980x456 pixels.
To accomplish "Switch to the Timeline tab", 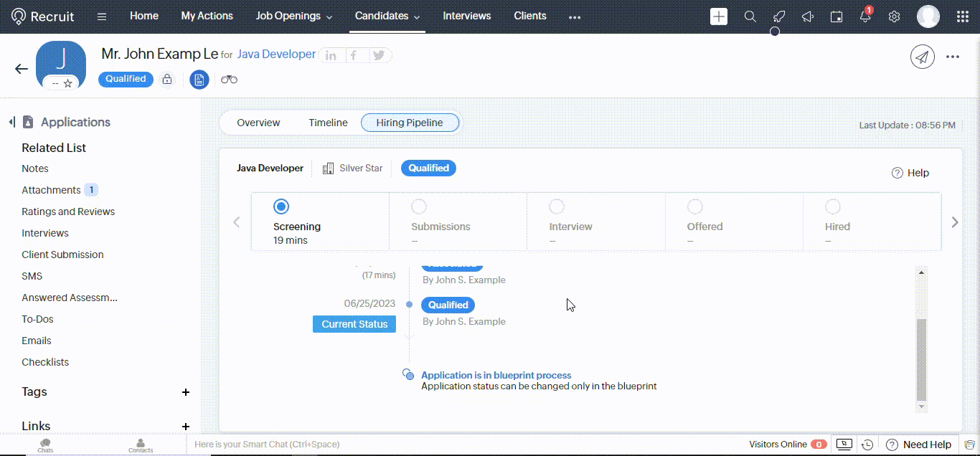I will point(328,122).
